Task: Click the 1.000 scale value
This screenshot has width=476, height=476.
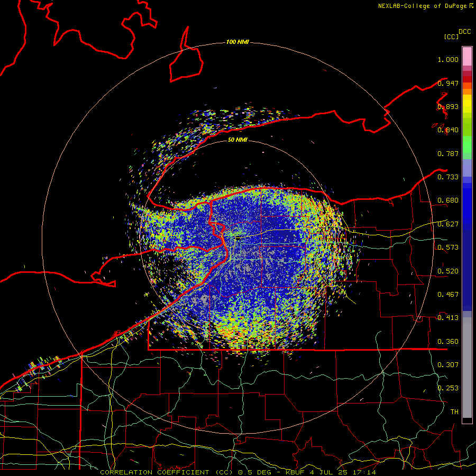Action: click(x=448, y=59)
